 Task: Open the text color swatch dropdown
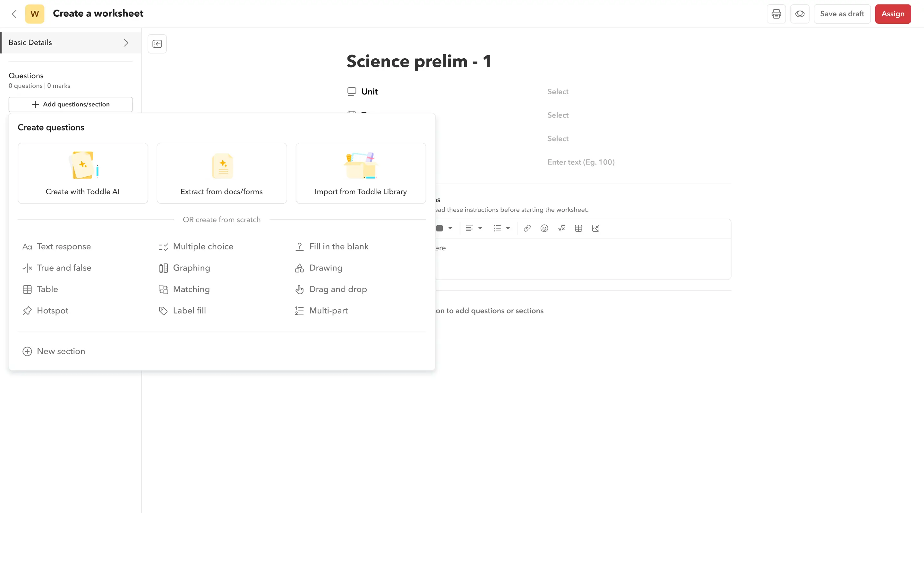444,228
